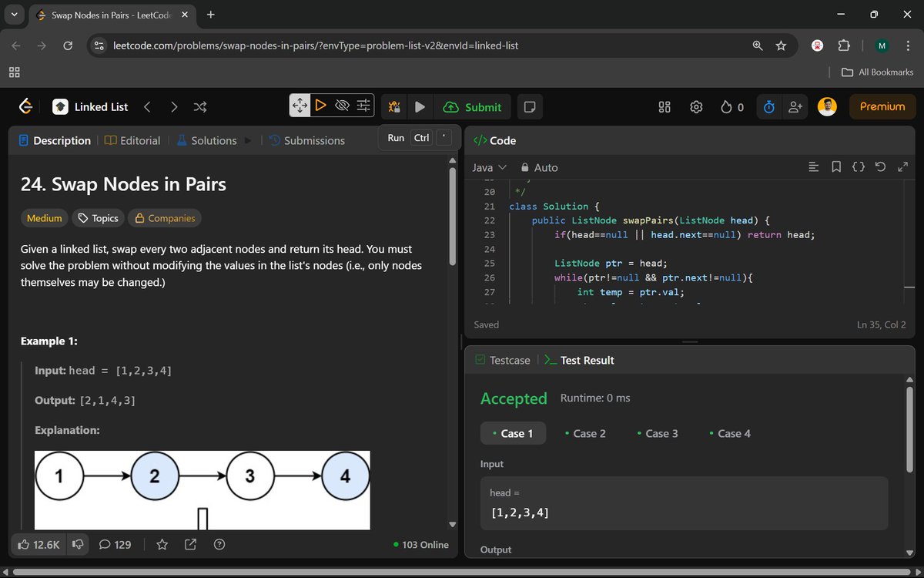Dislike the problem with thumbs down

point(78,544)
